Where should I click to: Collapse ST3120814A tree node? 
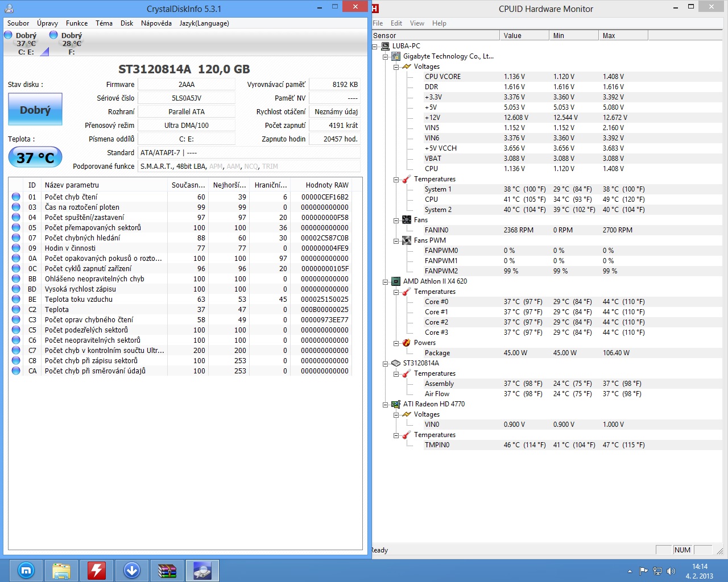[386, 364]
